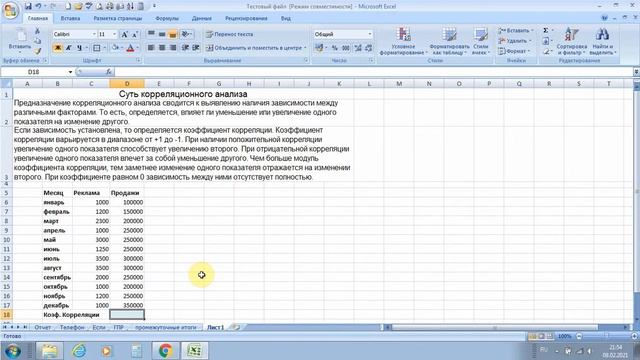Open the Формат cells dropdown
Viewport: 640px width, 360px height.
click(x=514, y=51)
